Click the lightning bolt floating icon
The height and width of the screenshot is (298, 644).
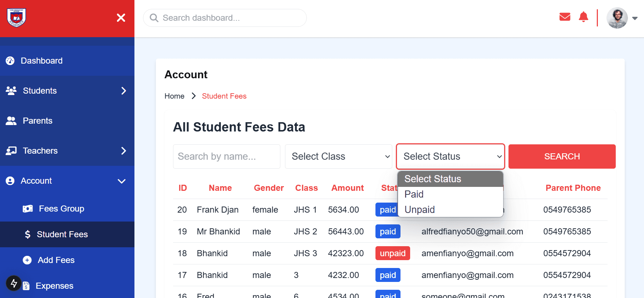click(14, 283)
